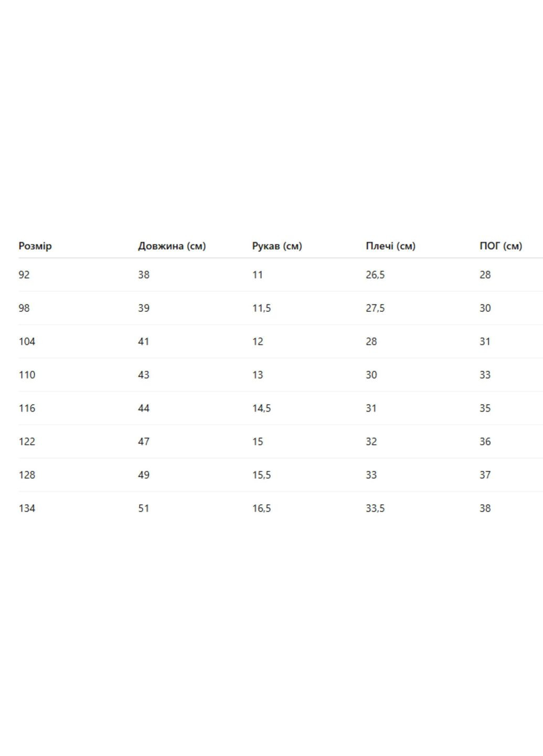Click sleeve value 11,5 in size 98 row
This screenshot has height=756, width=543.
(261, 308)
